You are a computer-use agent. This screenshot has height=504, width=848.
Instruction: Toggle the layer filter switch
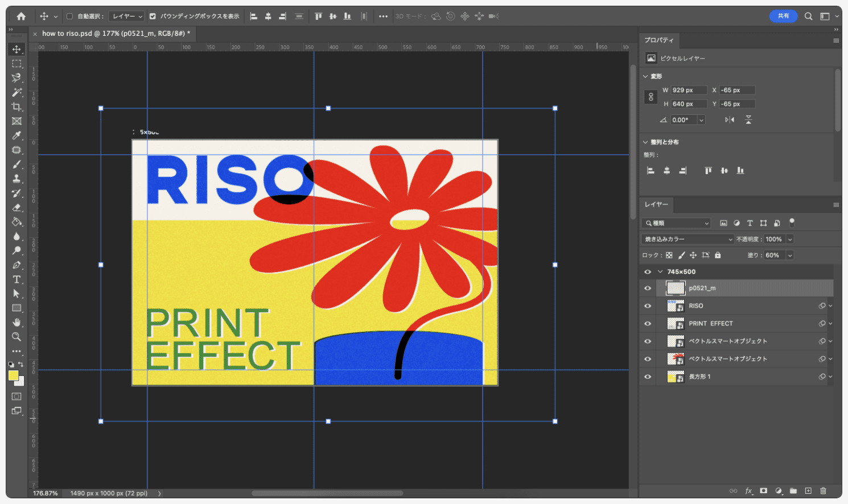pos(792,223)
